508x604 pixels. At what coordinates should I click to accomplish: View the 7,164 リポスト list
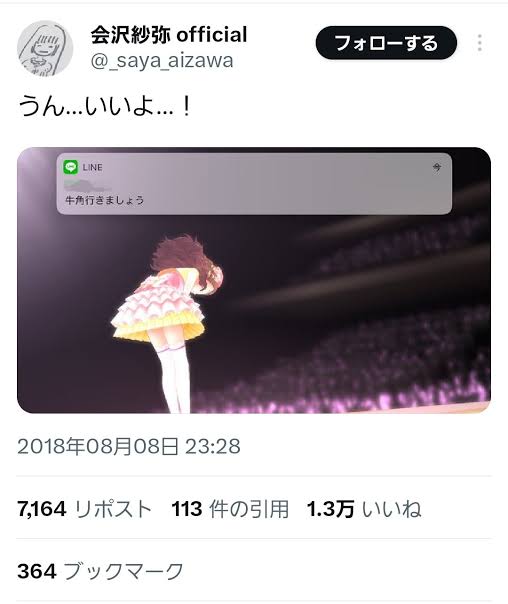point(85,509)
